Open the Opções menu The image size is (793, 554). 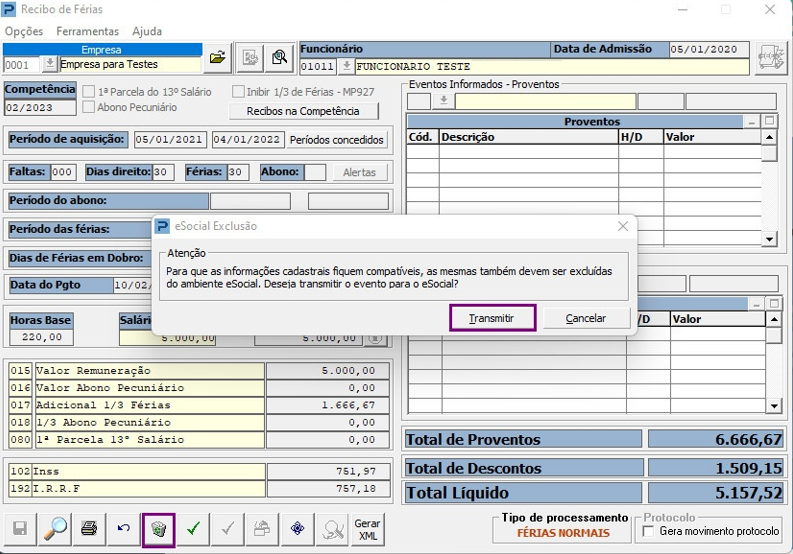[x=24, y=31]
